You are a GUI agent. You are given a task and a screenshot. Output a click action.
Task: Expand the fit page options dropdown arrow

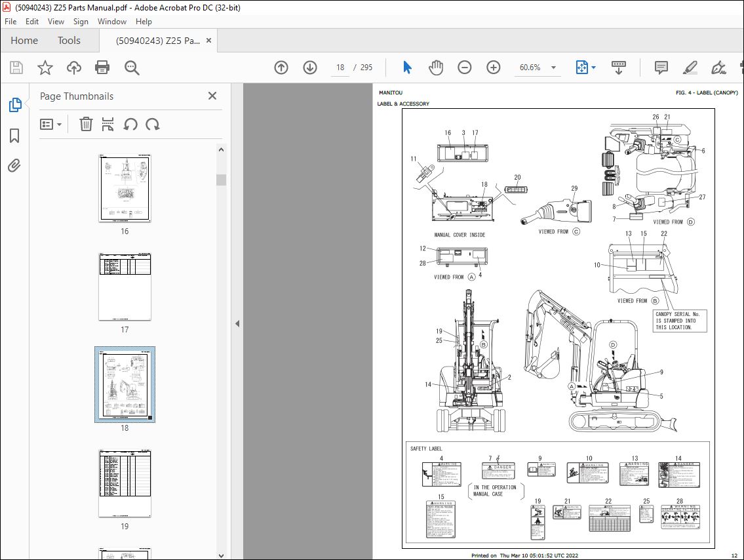(x=594, y=68)
